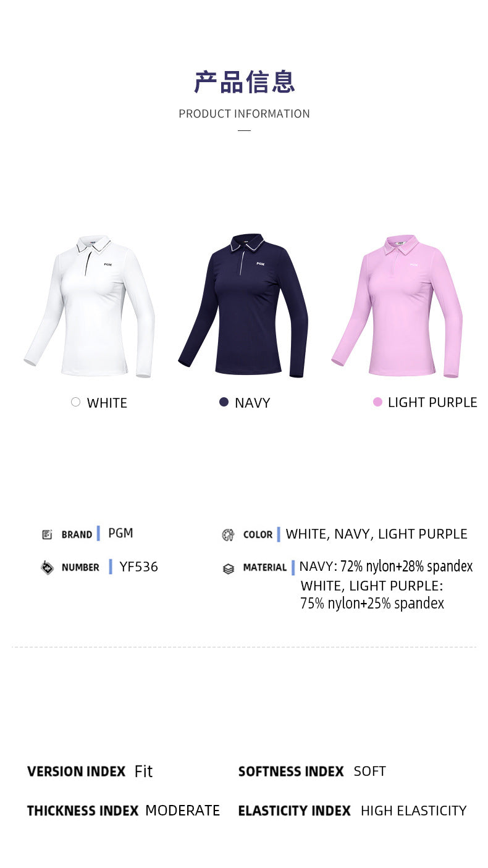Select the light purple color dot
This screenshot has width=488, height=868.
pyautogui.click(x=377, y=402)
